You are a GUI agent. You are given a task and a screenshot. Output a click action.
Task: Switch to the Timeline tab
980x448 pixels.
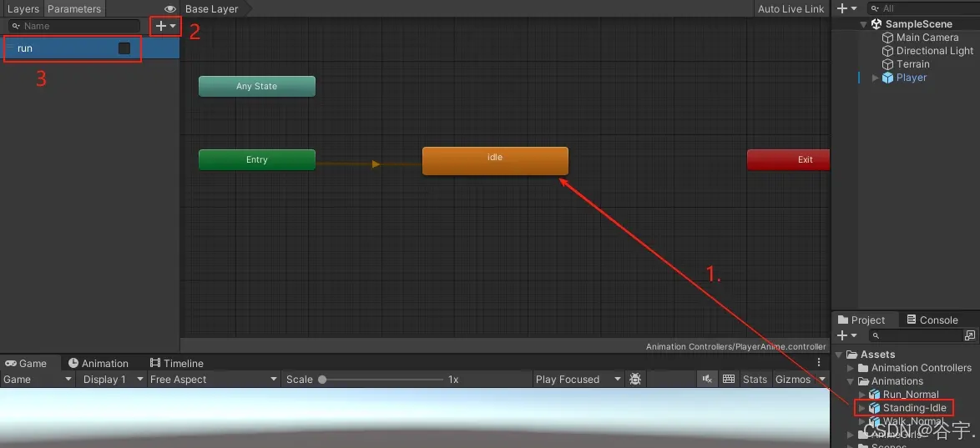(x=177, y=363)
